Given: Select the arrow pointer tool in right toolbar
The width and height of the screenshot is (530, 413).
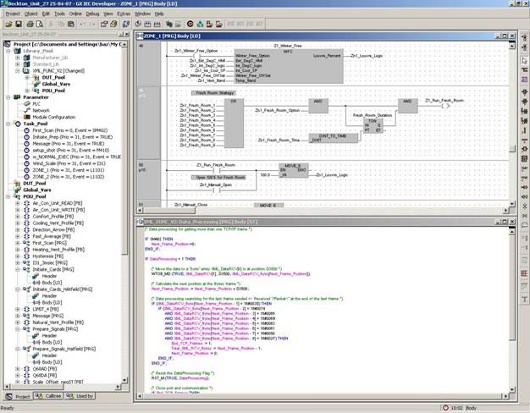Looking at the screenshot, I should (524, 61).
